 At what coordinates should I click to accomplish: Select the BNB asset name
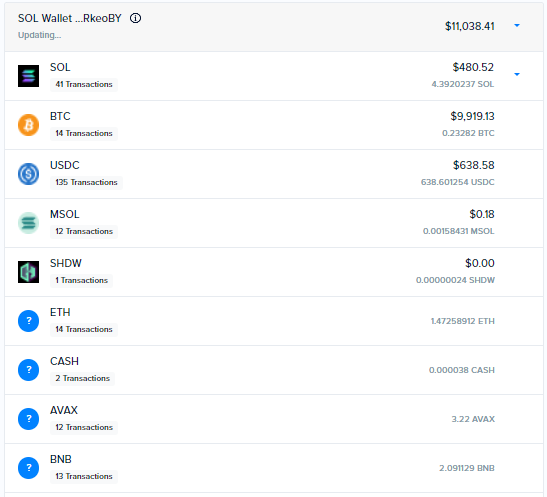click(x=61, y=459)
